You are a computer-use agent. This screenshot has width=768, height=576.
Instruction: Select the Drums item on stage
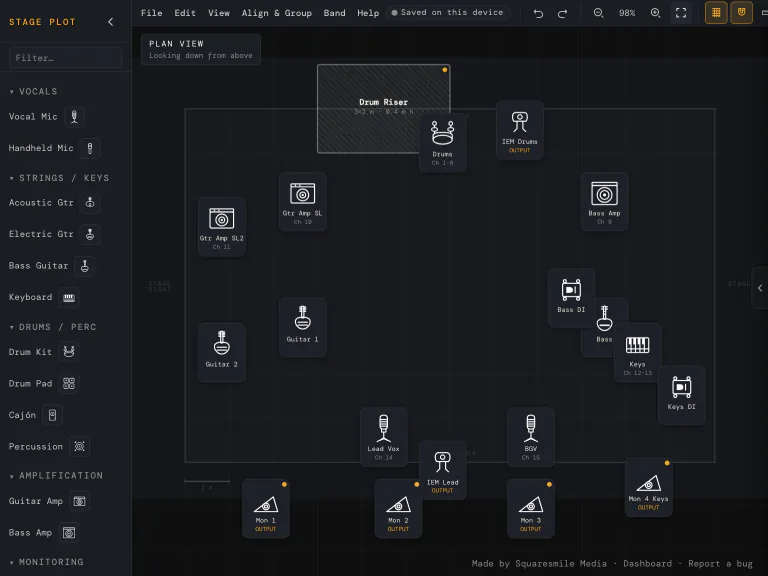442,143
